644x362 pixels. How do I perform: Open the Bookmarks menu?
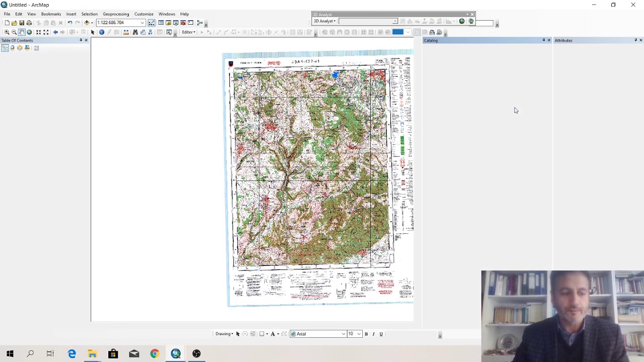[51, 14]
